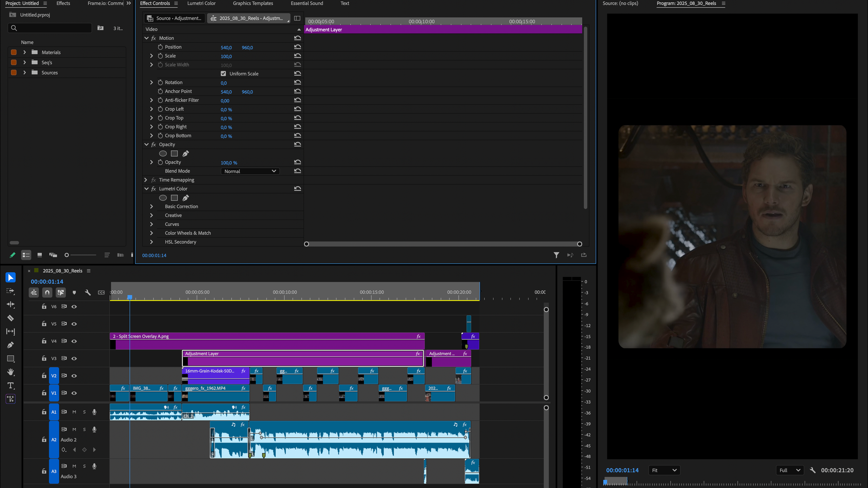The image size is (868, 488).
Task: Click the Position X value 540,0
Action: point(226,47)
